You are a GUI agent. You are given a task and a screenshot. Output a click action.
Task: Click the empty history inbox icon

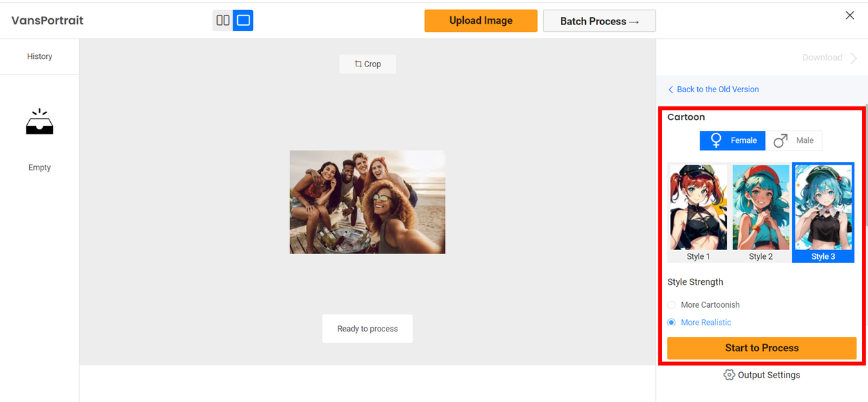(x=39, y=122)
